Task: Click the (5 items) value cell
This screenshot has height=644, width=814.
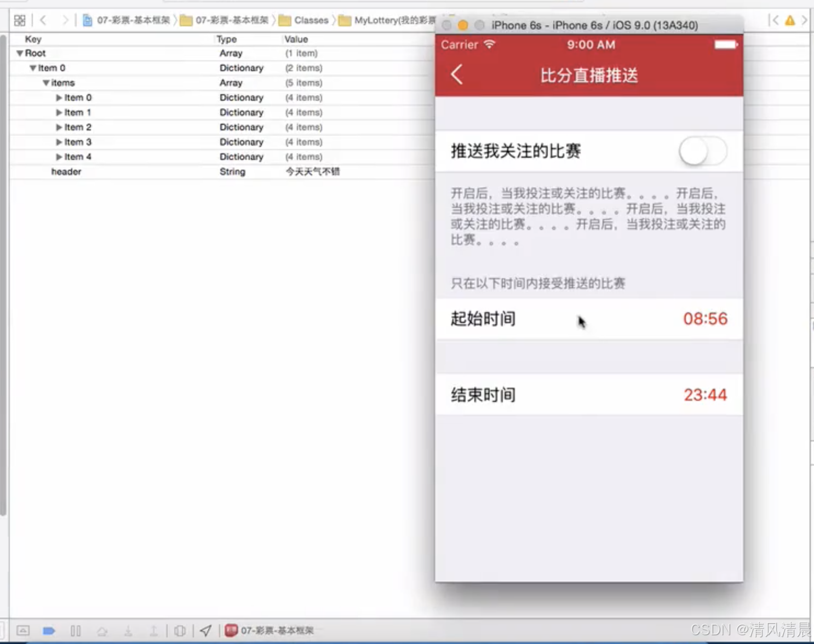Action: point(303,83)
